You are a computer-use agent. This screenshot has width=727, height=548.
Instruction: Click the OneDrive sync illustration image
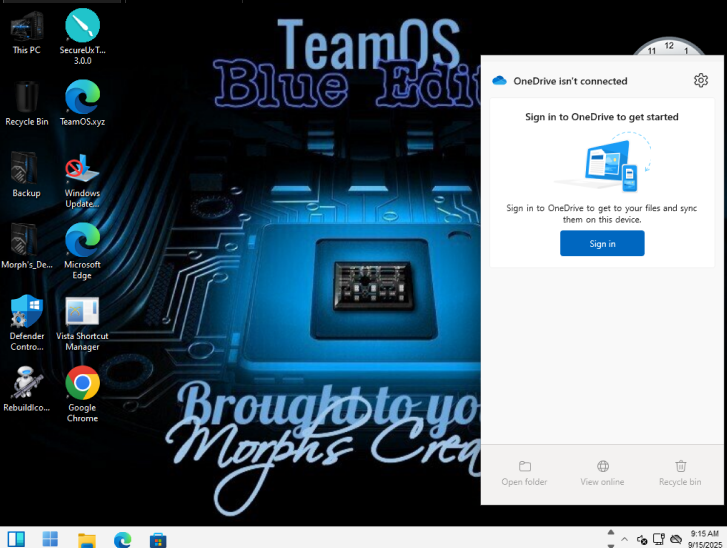point(603,162)
